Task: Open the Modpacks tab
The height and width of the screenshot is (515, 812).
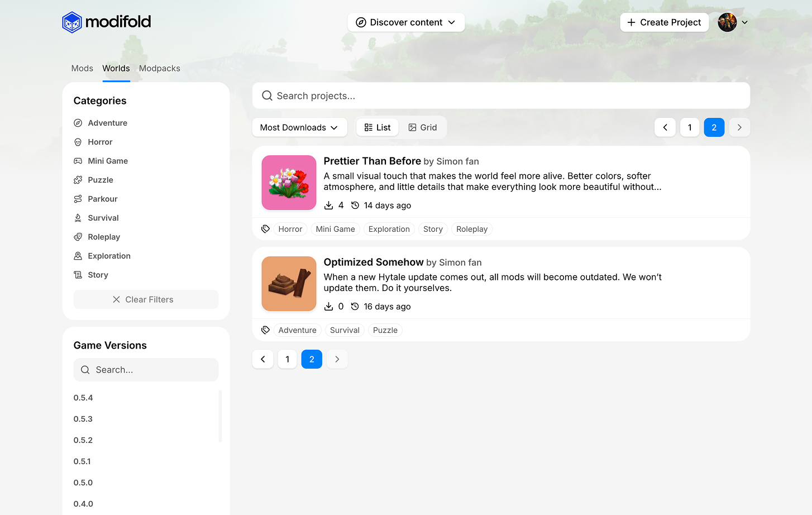Action: [160, 68]
